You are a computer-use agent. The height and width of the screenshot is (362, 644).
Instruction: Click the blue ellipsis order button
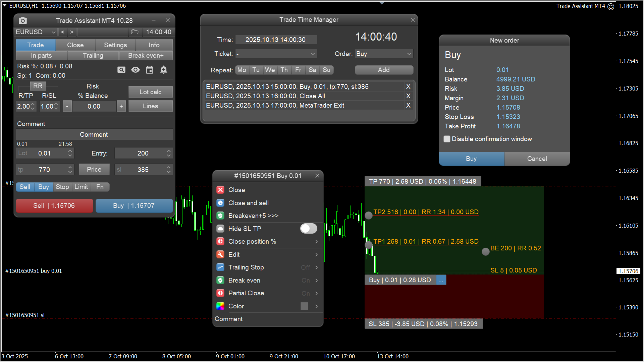tap(441, 280)
